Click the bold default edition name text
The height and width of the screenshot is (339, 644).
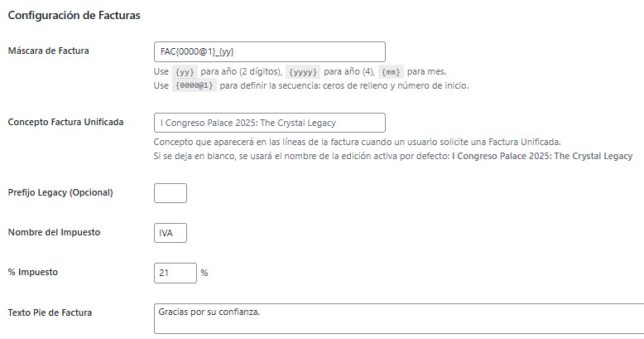[542, 156]
